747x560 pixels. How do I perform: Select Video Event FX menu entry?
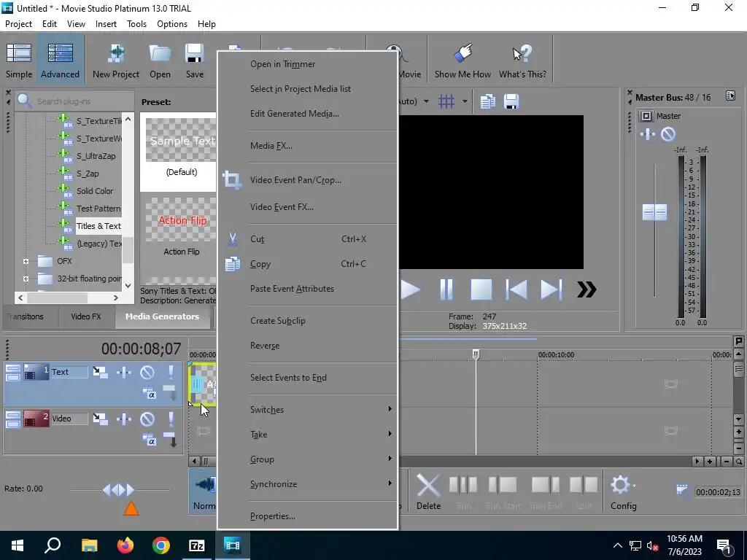(282, 206)
